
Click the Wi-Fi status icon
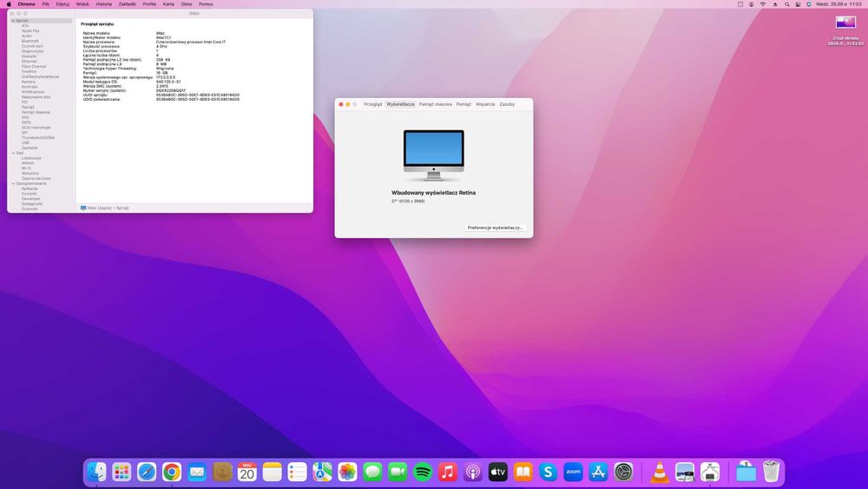point(763,3)
